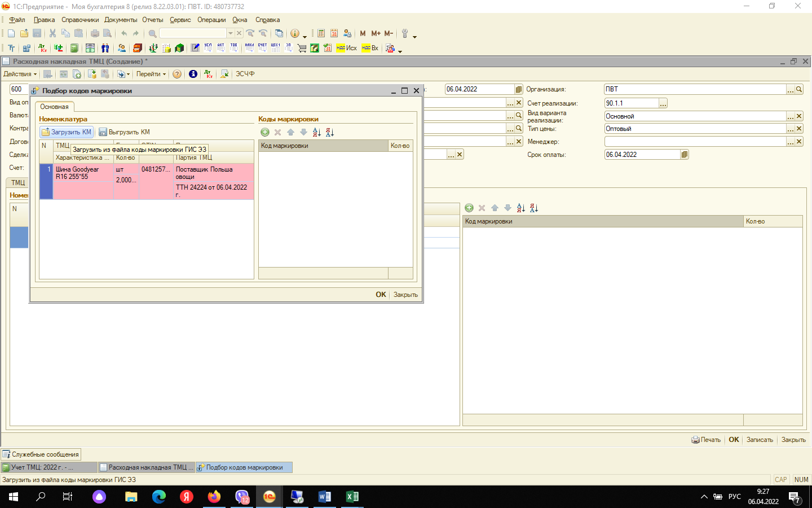Click the green add icon in dialog's Коды маркировки
Viewport: 812px width, 508px height.
click(x=265, y=132)
